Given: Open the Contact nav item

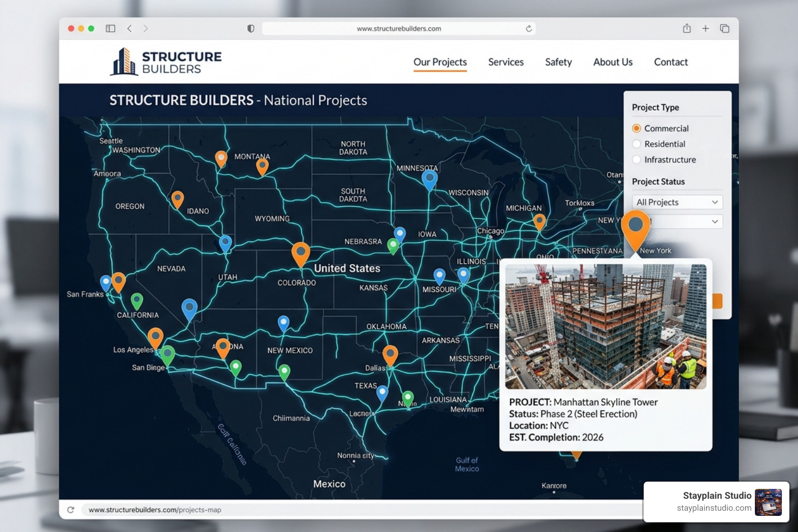Looking at the screenshot, I should coord(671,62).
